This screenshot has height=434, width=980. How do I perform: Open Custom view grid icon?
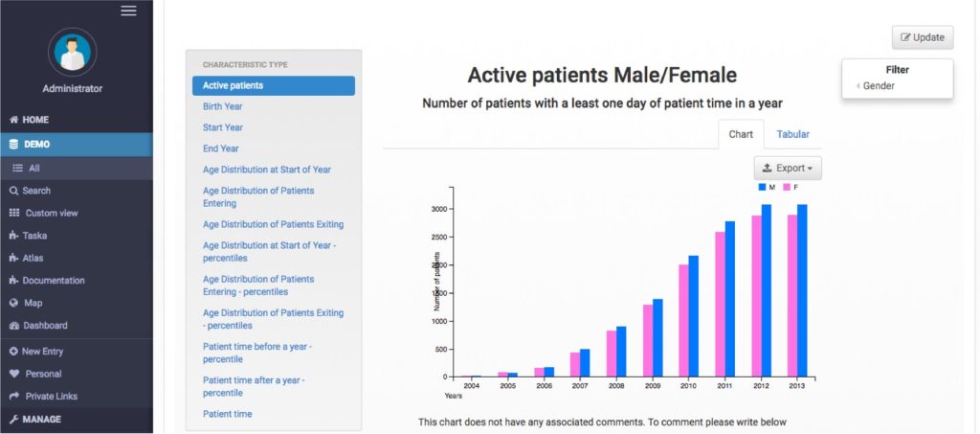[x=14, y=213]
